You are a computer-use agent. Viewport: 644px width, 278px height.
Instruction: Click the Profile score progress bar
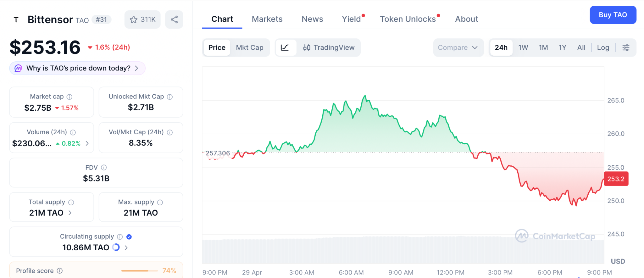[139, 271]
